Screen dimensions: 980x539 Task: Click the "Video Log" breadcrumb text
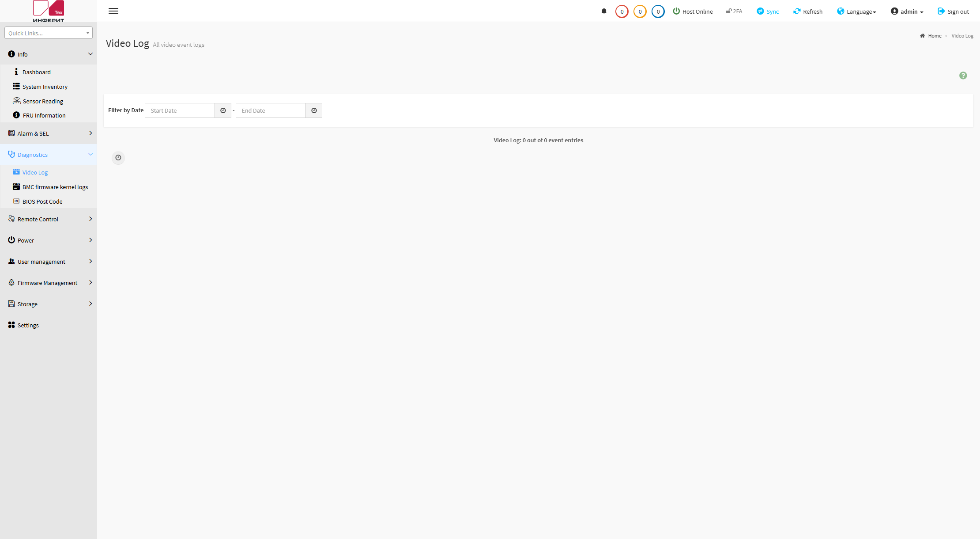pyautogui.click(x=962, y=36)
